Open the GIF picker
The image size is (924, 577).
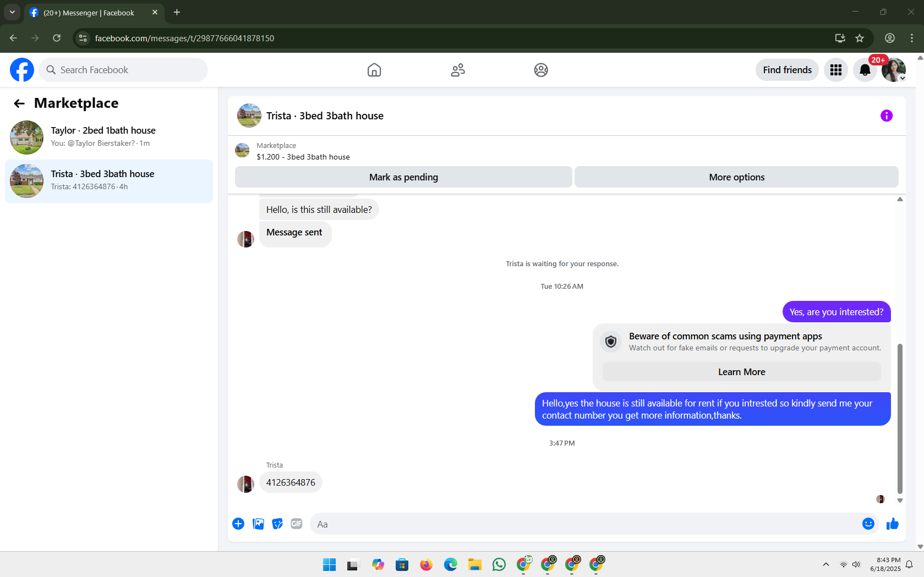tap(297, 524)
